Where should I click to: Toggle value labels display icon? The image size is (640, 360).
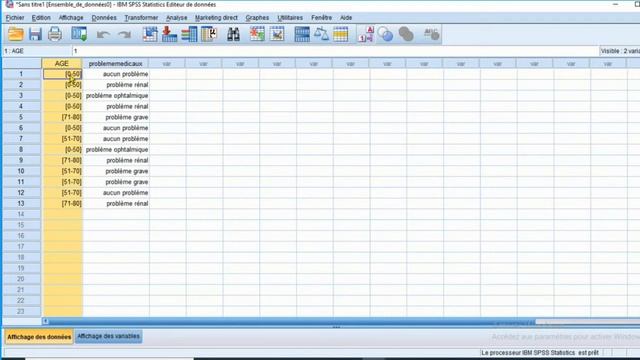(366, 34)
